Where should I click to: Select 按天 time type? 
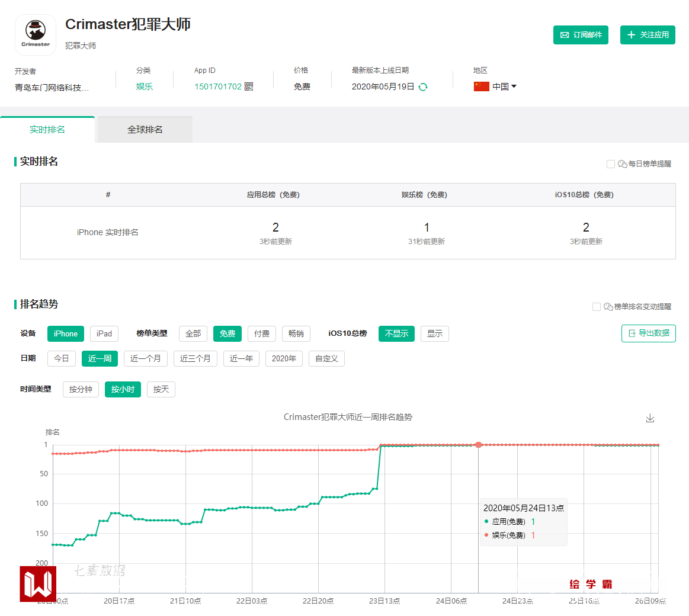pos(161,389)
